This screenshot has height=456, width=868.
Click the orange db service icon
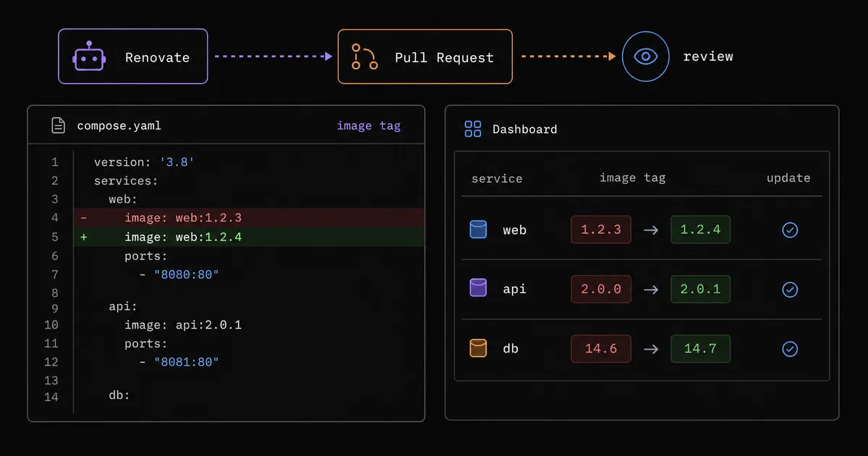pos(477,349)
